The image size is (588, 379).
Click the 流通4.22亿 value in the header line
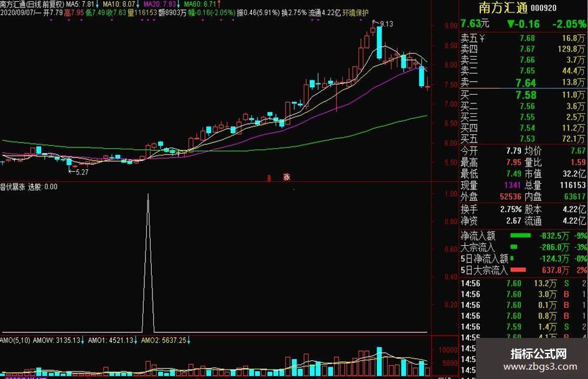click(x=325, y=13)
